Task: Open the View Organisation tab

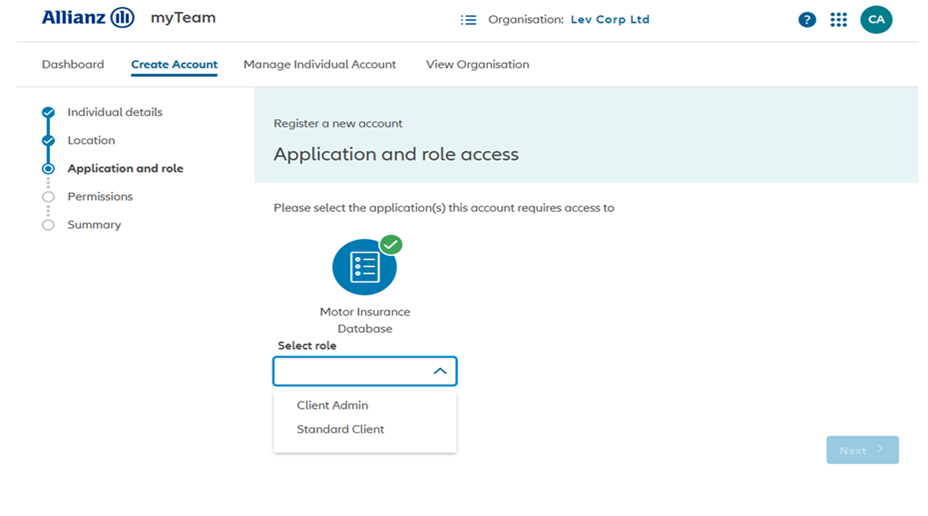Action: (478, 64)
